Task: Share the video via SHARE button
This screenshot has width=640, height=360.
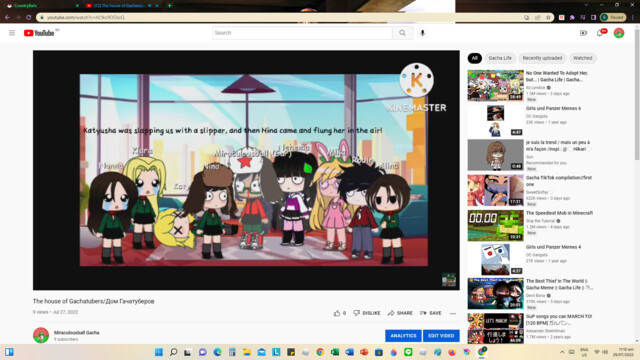Action: pyautogui.click(x=400, y=313)
